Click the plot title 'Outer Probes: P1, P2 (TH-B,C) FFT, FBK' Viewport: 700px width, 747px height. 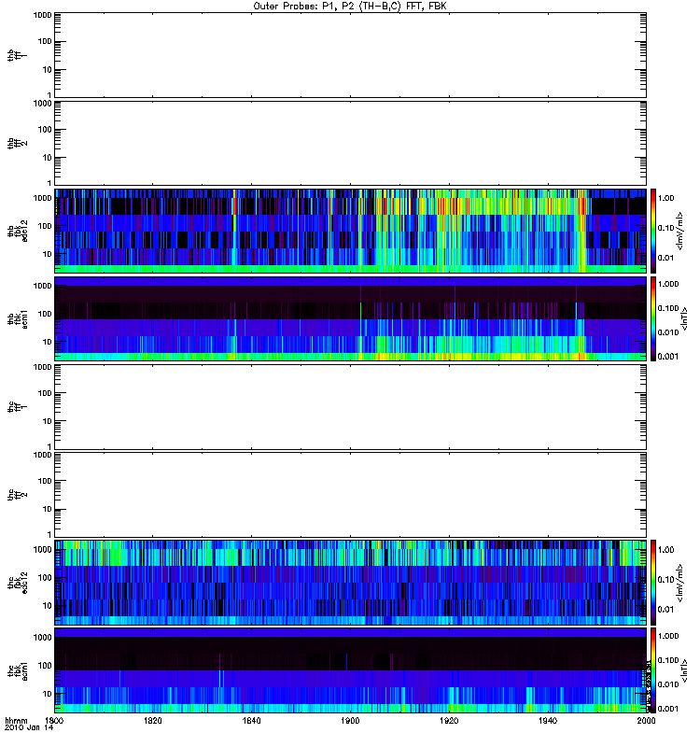click(350, 7)
